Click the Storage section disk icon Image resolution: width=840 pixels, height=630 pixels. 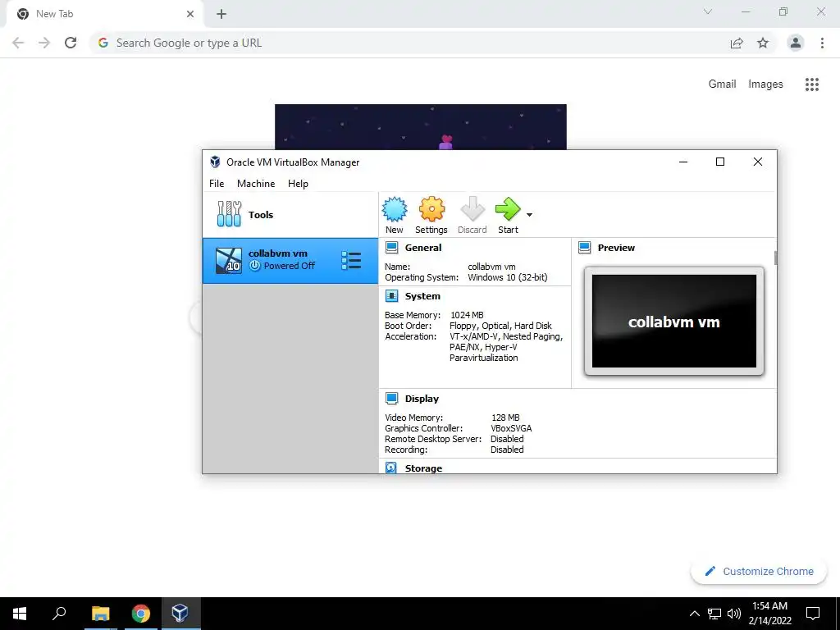pos(391,468)
